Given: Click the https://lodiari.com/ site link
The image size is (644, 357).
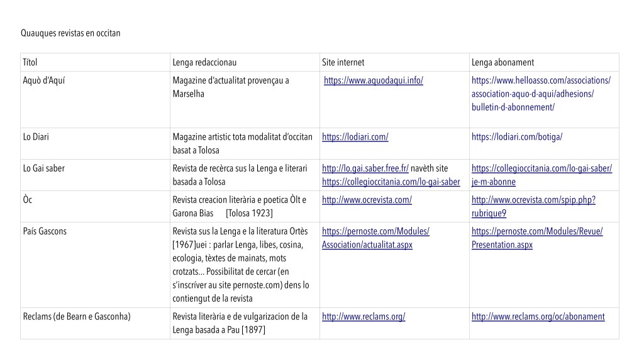Looking at the screenshot, I should click(355, 137).
